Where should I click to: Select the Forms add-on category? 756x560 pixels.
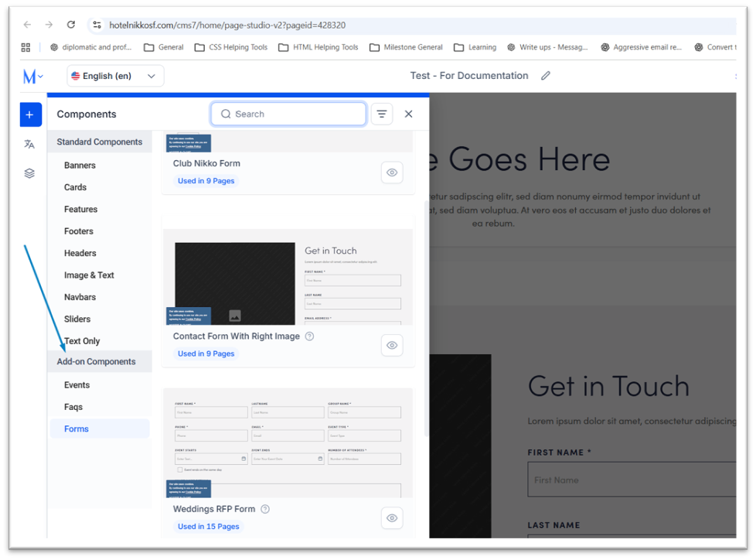(x=100, y=429)
